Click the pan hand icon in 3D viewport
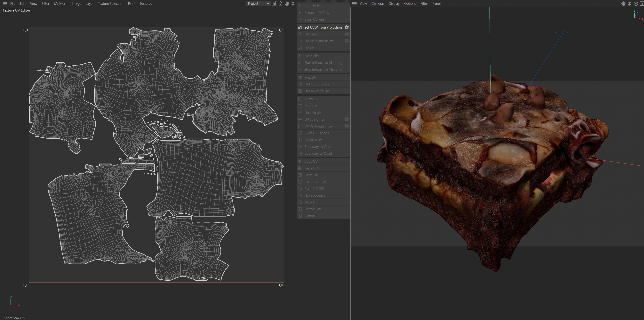Image resolution: width=644 pixels, height=320 pixels. click(623, 4)
